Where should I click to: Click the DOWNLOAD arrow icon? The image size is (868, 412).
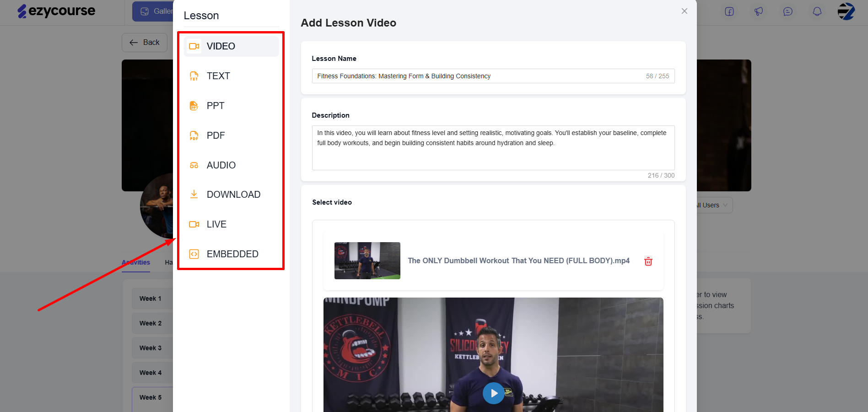coord(194,195)
